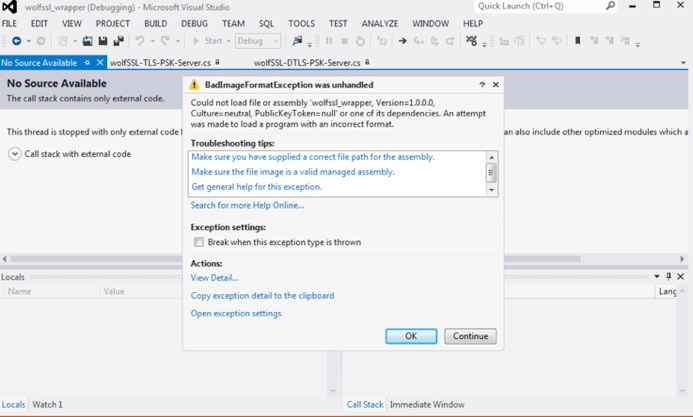Image resolution: width=693 pixels, height=417 pixels.
Task: Open the document tab list dropdown arrow
Action: tap(683, 63)
